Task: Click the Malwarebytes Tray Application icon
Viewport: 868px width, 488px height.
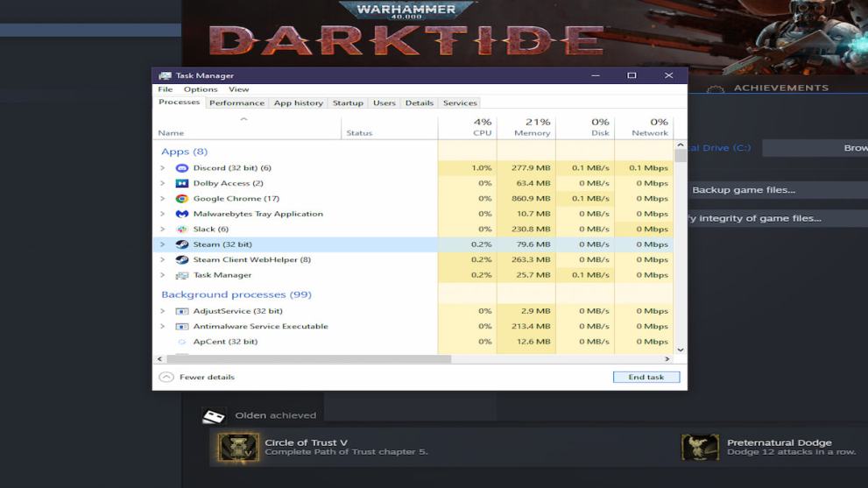Action: coord(181,214)
